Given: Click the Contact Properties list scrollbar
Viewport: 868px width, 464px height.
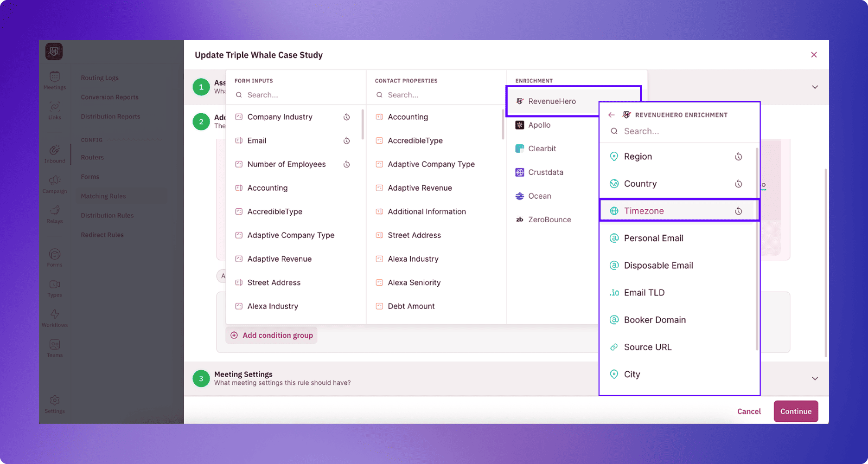Looking at the screenshot, I should pyautogui.click(x=503, y=124).
